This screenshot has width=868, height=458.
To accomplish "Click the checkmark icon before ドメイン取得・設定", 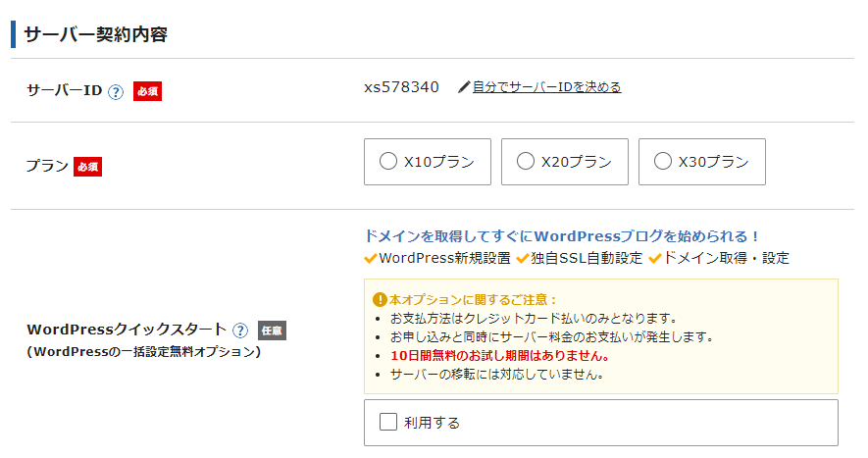I will (655, 259).
